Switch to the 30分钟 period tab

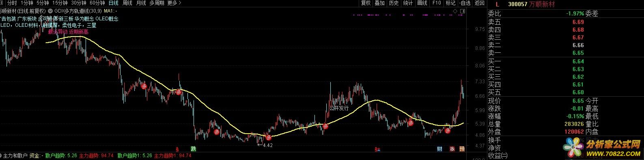click(79, 3)
